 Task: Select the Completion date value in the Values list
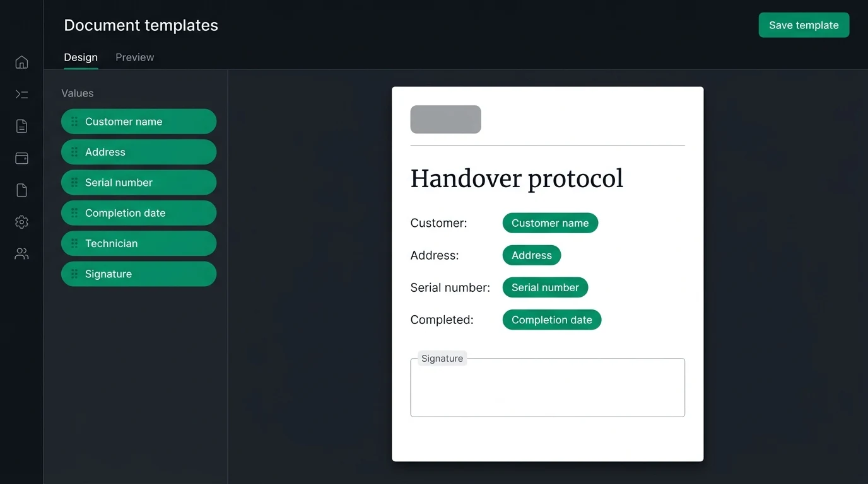tap(139, 213)
